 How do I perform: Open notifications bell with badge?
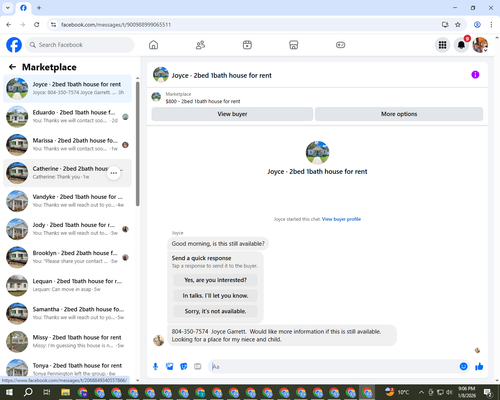[x=461, y=45]
